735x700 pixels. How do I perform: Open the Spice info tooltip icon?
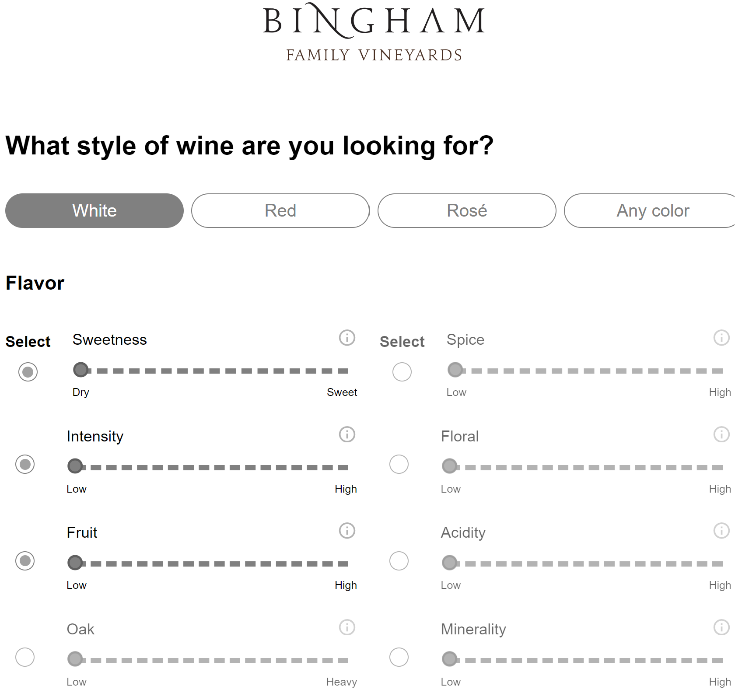click(x=721, y=338)
